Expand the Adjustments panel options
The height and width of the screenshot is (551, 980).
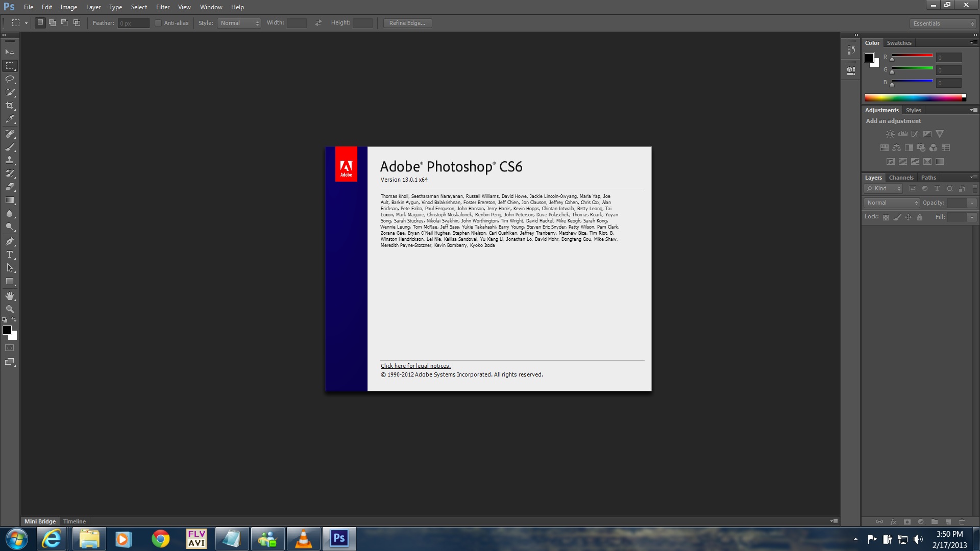pyautogui.click(x=973, y=110)
